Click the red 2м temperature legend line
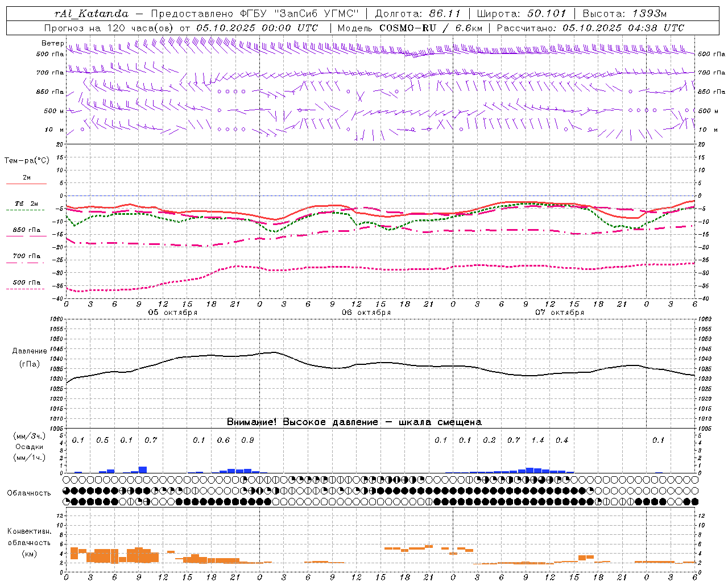This screenshot has width=728, height=582. [x=26, y=184]
